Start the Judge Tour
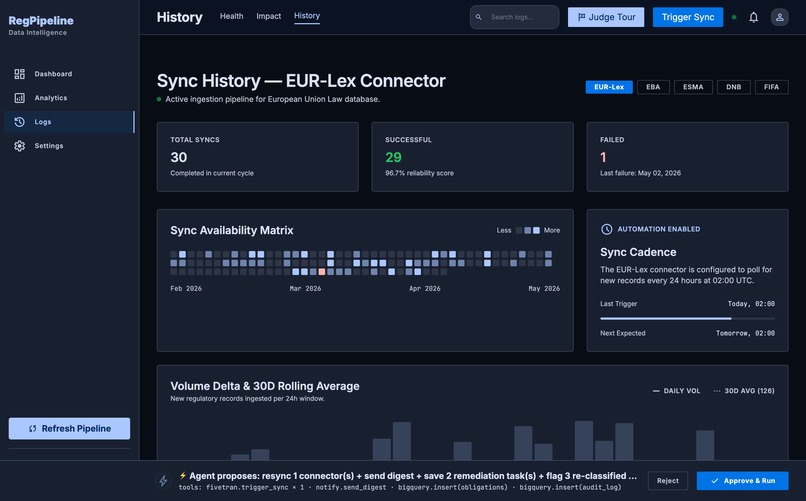 [606, 17]
